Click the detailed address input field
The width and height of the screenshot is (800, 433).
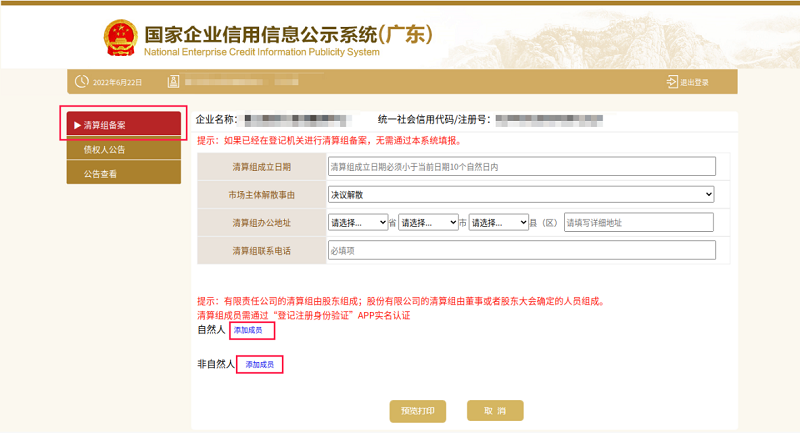pyautogui.click(x=638, y=222)
